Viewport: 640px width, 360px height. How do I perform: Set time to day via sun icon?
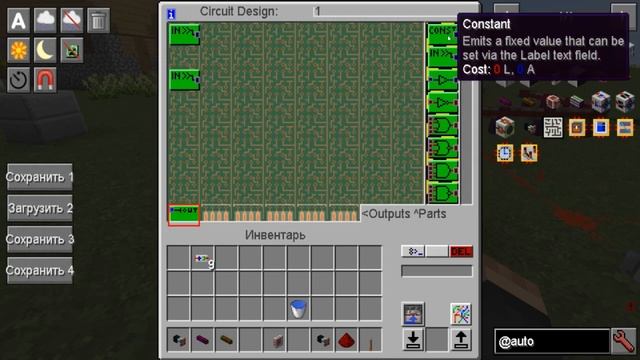tap(18, 50)
